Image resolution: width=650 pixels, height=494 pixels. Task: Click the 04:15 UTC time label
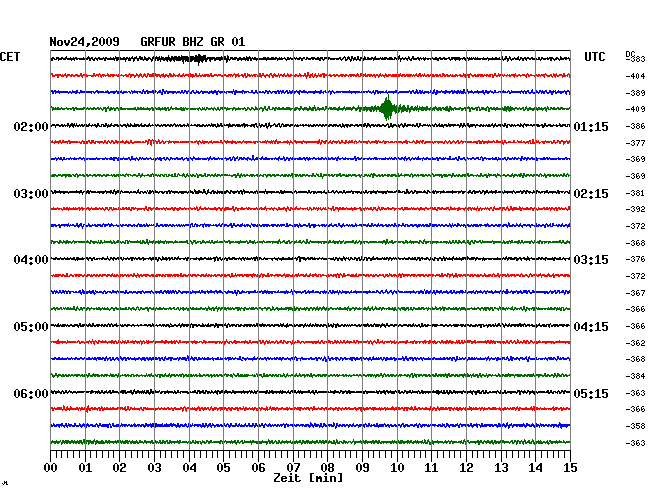click(x=591, y=327)
